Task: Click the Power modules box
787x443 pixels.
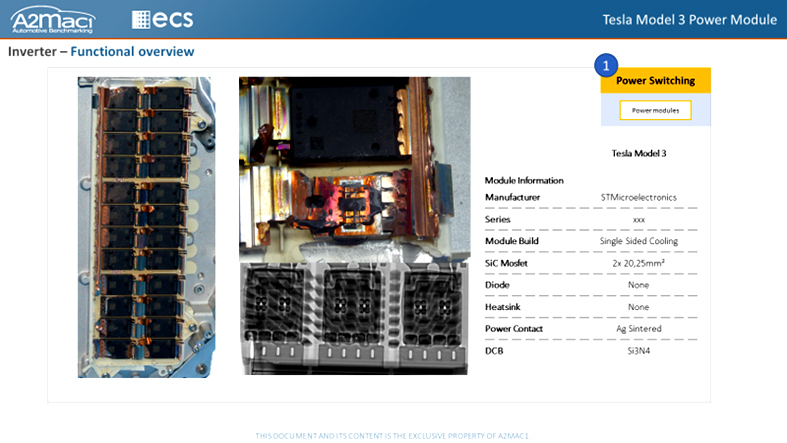Action: pos(655,110)
